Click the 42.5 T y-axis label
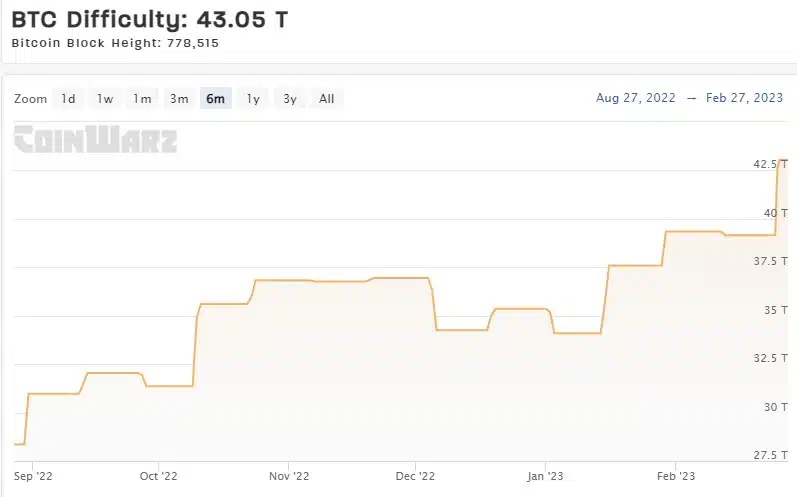The height and width of the screenshot is (497, 797). pyautogui.click(x=770, y=164)
